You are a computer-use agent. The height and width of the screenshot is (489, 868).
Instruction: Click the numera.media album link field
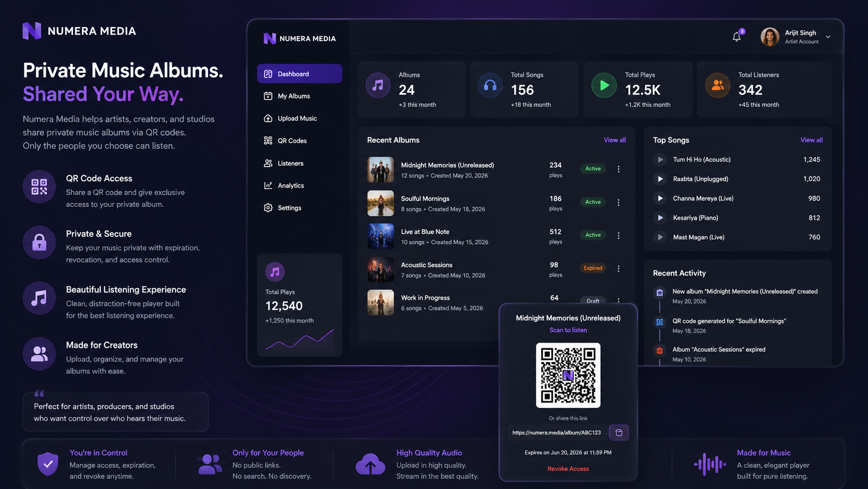click(557, 432)
